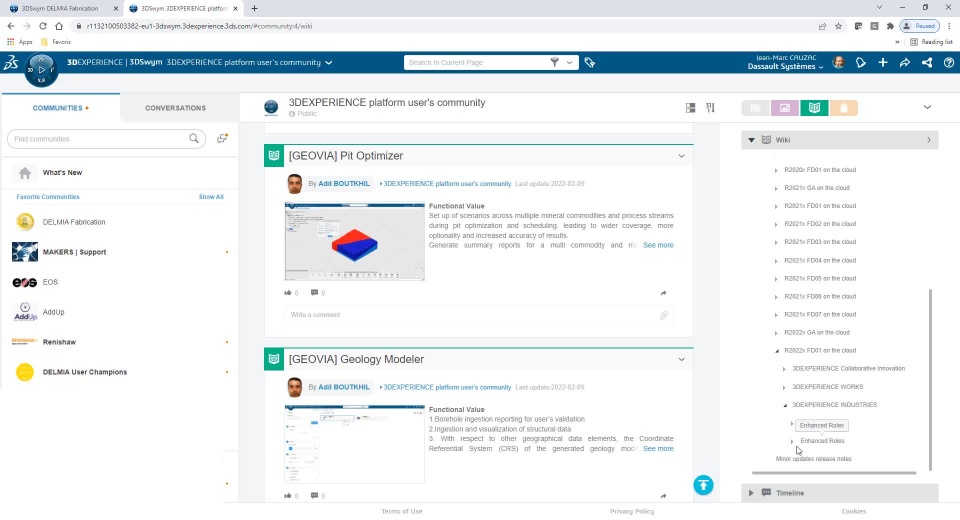The image size is (960, 520).
Task: Click the Wiki panel horizontal scrollbar
Action: point(834,473)
